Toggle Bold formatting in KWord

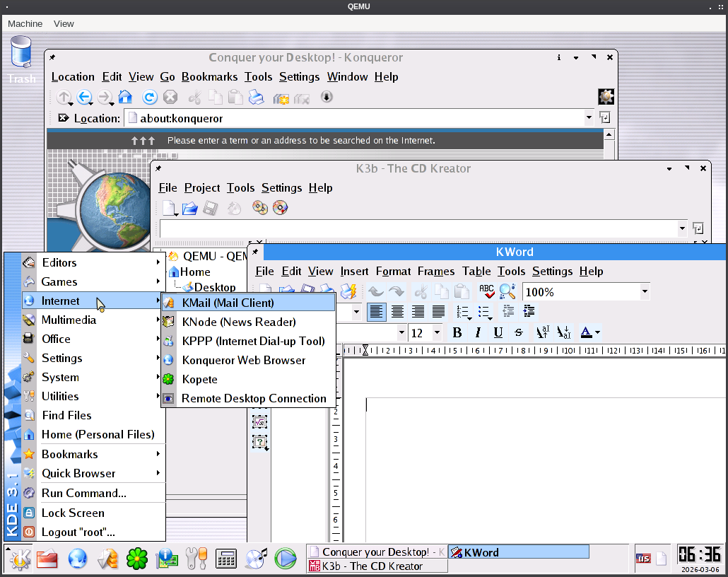(x=457, y=332)
